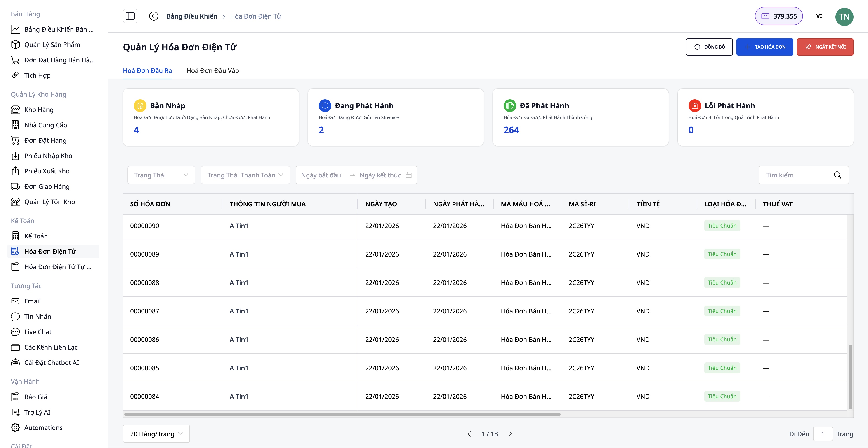This screenshot has height=448, width=868.
Task: Go to next page arrow
Action: click(x=510, y=434)
